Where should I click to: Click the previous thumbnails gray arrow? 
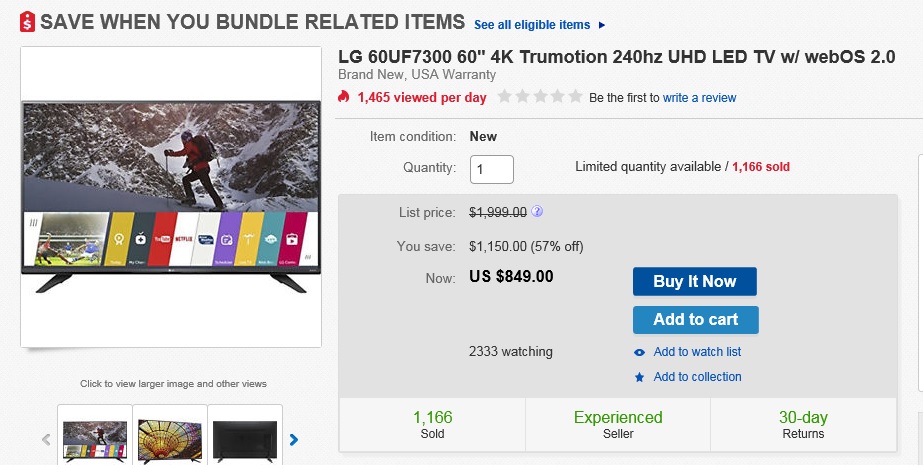pos(46,439)
